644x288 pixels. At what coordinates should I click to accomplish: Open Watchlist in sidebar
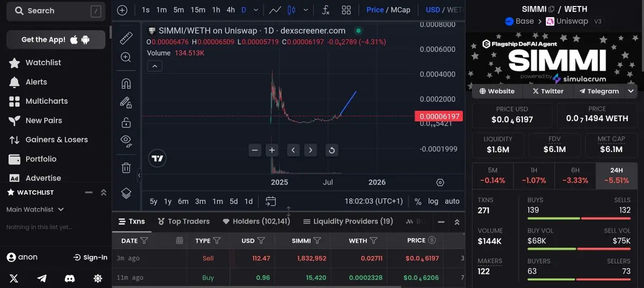coord(35,63)
